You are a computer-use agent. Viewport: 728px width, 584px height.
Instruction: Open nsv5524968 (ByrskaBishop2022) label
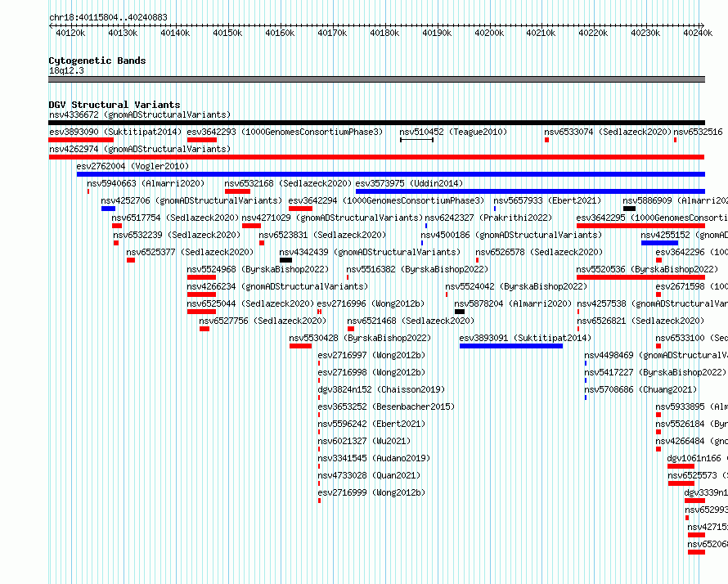(258, 269)
